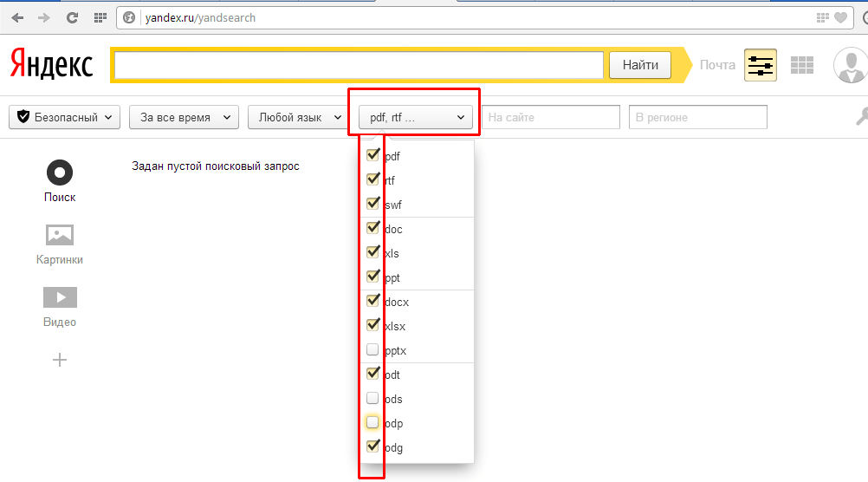Screen dimensions: 868x482
Task: Uncheck the swf checkbox
Action: (x=372, y=204)
